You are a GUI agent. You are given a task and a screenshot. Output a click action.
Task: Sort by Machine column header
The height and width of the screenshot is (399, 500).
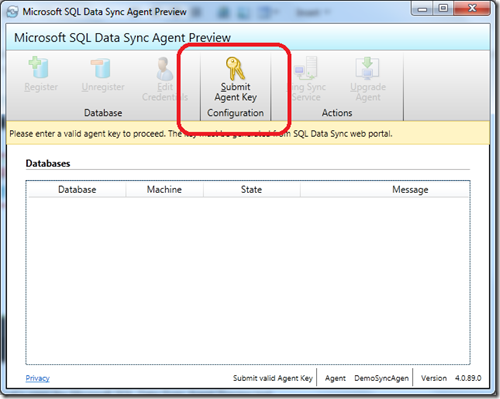click(x=164, y=189)
